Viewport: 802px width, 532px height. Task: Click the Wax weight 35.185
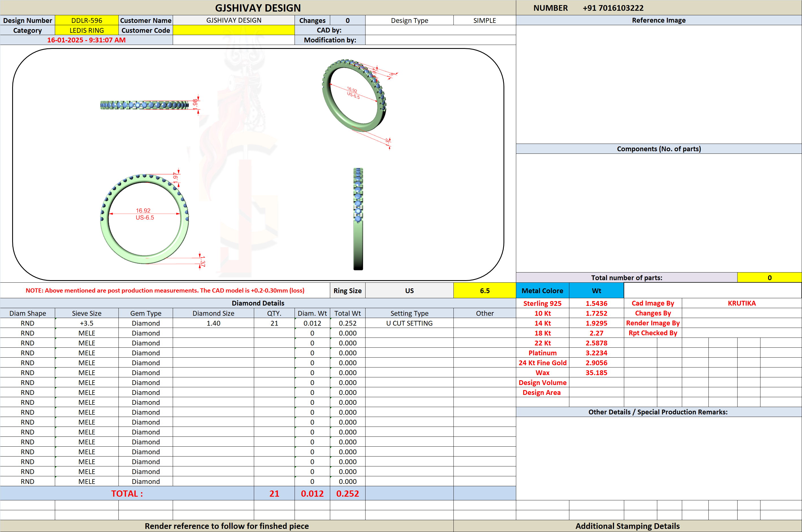point(596,373)
